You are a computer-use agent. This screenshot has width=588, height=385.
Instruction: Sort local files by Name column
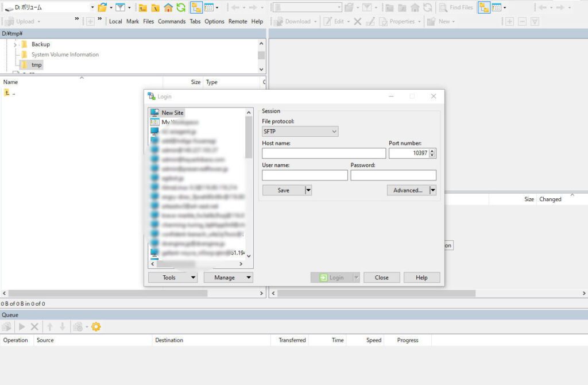(x=10, y=82)
